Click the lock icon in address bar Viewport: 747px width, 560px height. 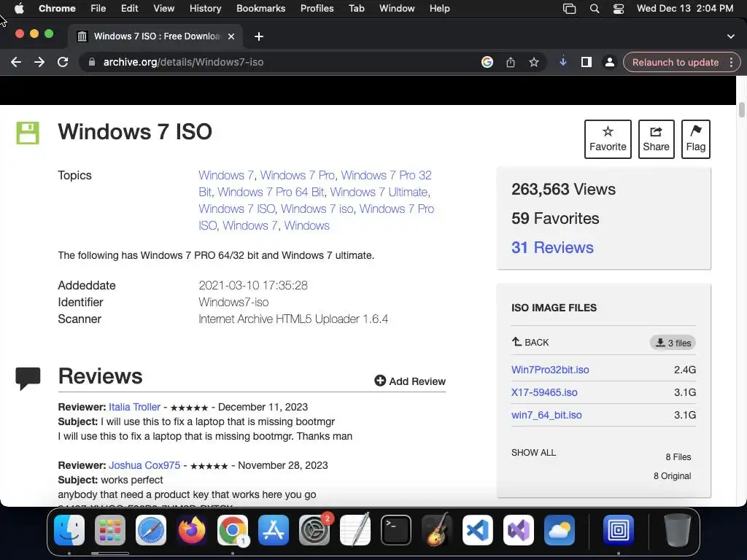tap(92, 62)
